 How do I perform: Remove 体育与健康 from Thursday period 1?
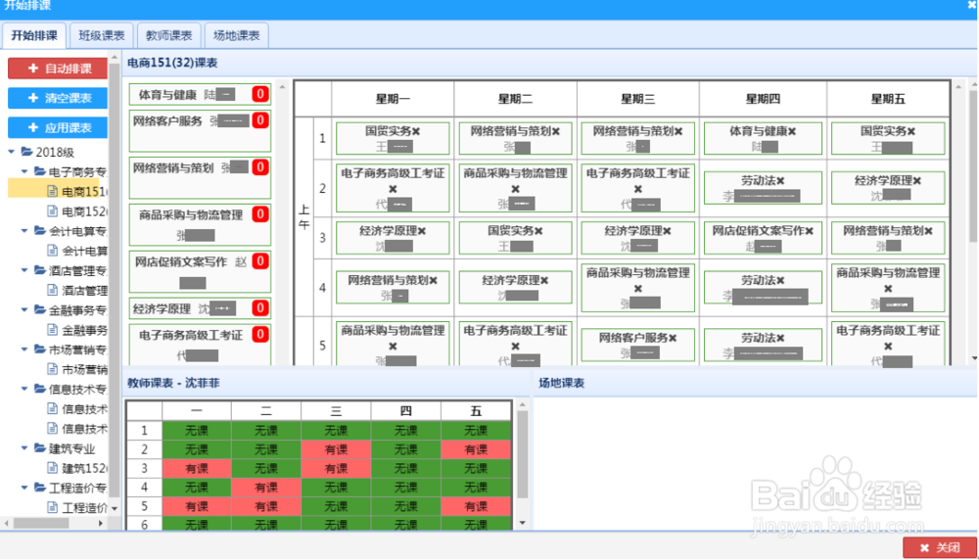792,132
